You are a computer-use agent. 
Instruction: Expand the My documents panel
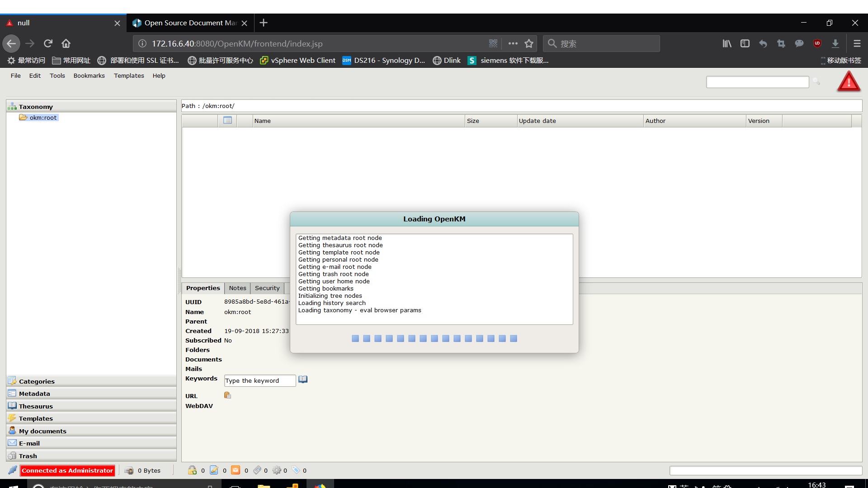click(x=42, y=431)
